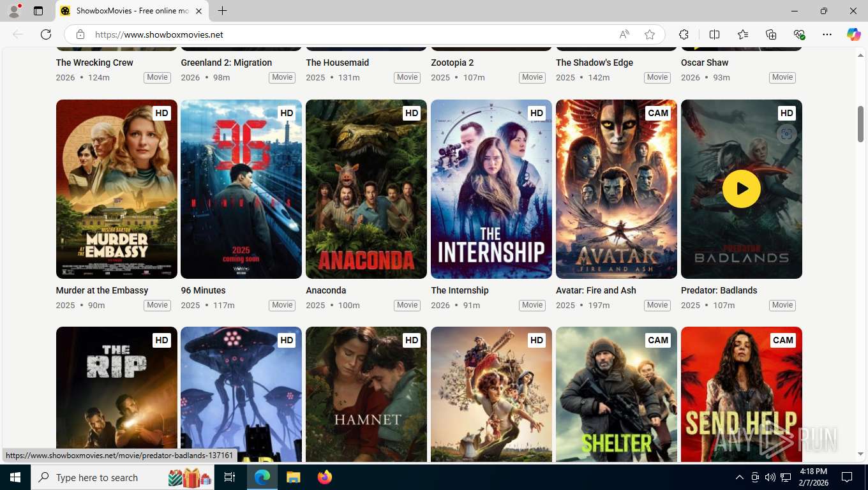Viewport: 868px width, 490px height.
Task: Open the Hamnet movie poster
Action: click(366, 394)
